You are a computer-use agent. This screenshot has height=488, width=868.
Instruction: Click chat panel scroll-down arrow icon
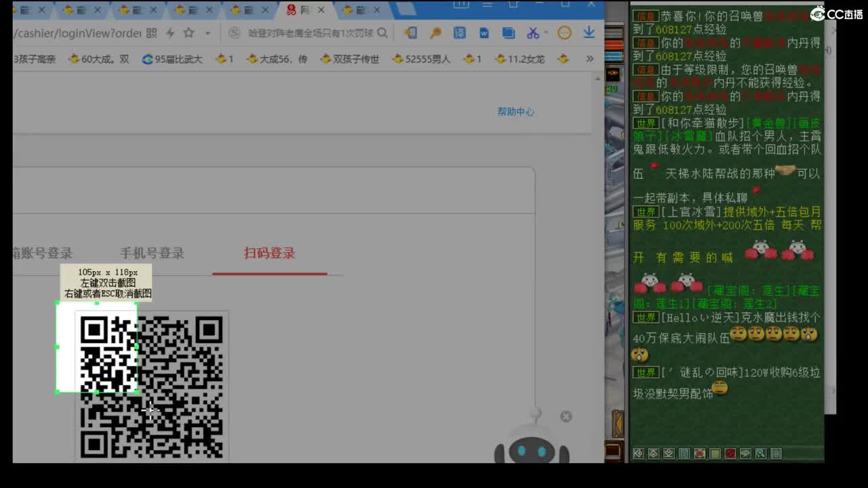point(669,453)
